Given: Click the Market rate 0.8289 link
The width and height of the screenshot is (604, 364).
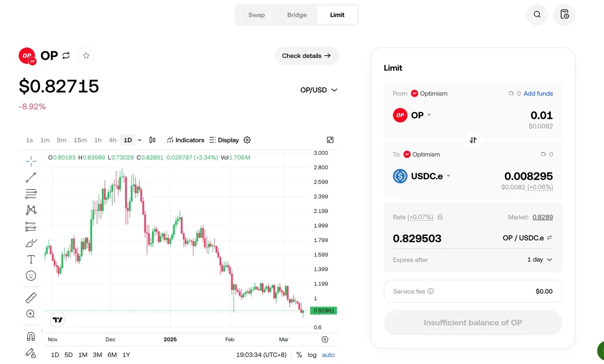Looking at the screenshot, I should (x=543, y=217).
